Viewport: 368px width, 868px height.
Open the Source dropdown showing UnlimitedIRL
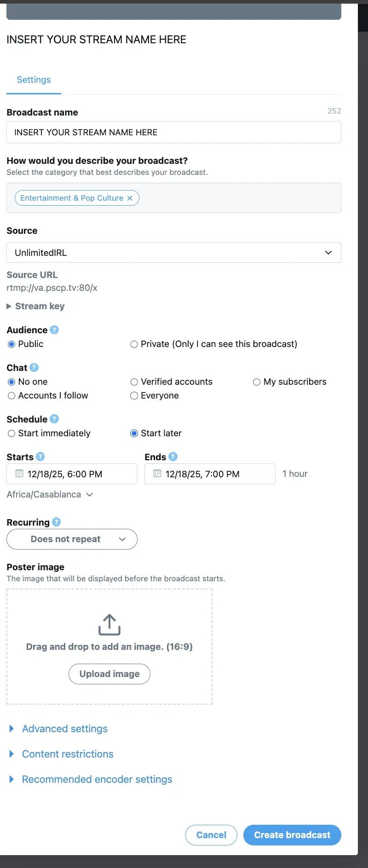click(174, 253)
